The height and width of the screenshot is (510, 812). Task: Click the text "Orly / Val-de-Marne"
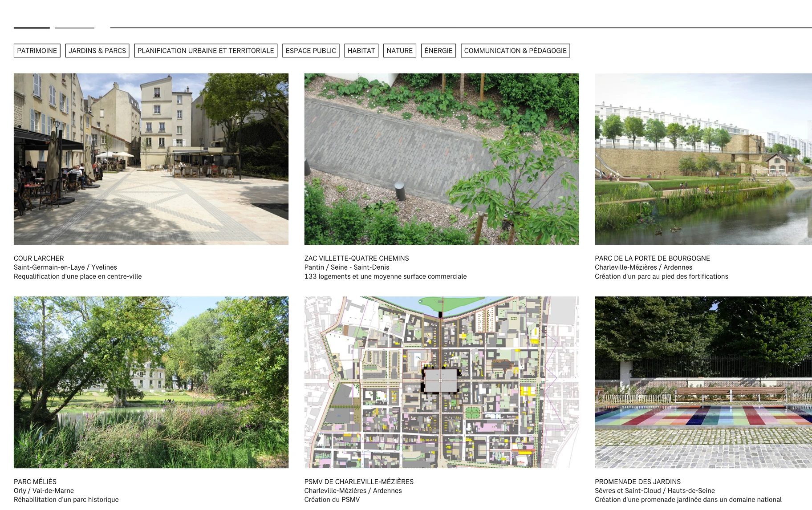44,490
